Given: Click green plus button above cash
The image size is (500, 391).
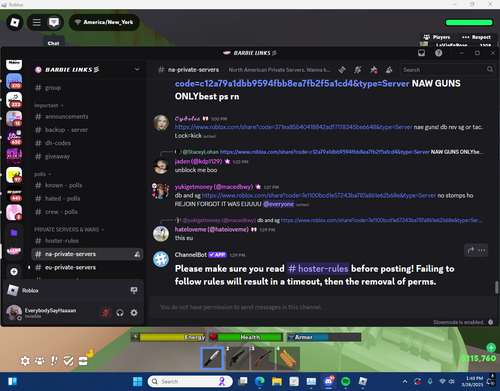Looking at the screenshot, I should tap(491, 348).
